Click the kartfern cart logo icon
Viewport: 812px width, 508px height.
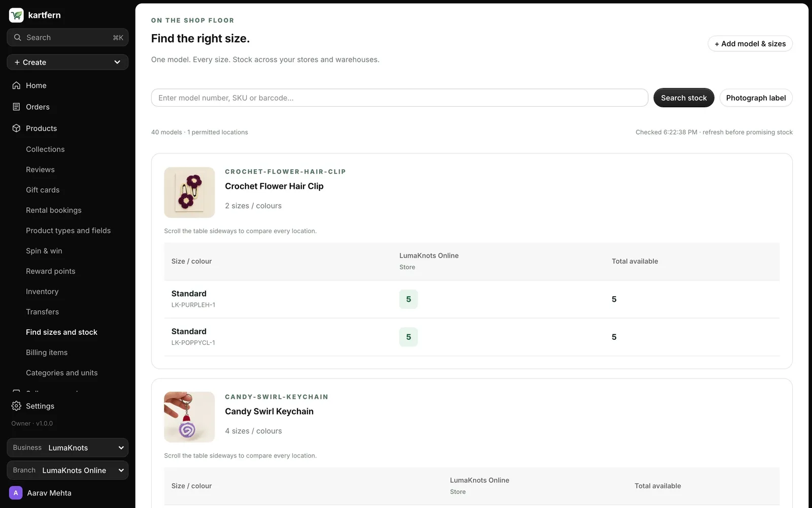[x=16, y=15]
